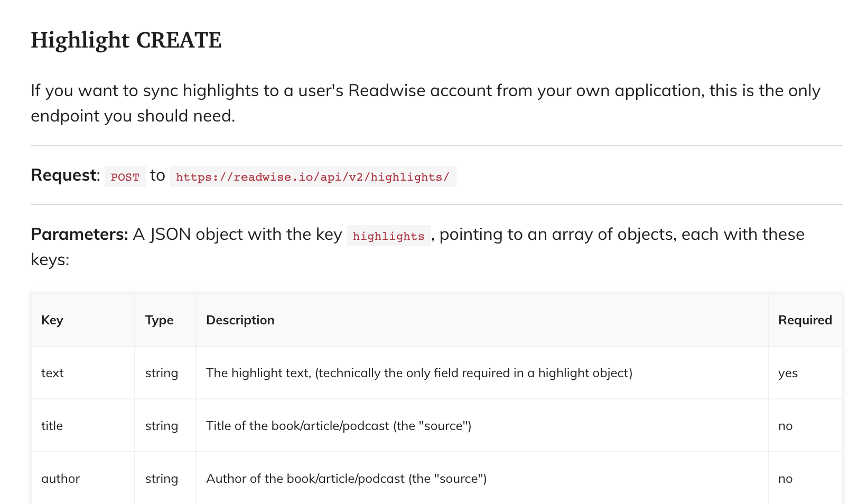Click the title row's no value
The width and height of the screenshot is (858, 504).
click(785, 426)
